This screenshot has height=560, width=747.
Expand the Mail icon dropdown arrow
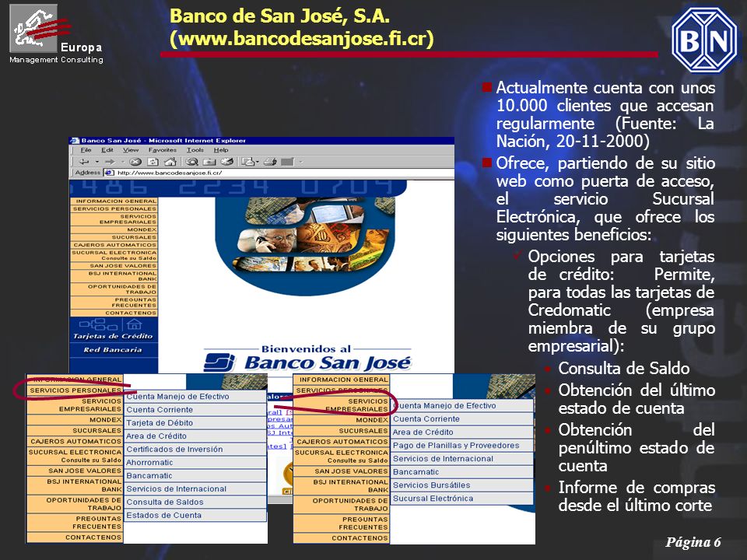click(x=258, y=162)
